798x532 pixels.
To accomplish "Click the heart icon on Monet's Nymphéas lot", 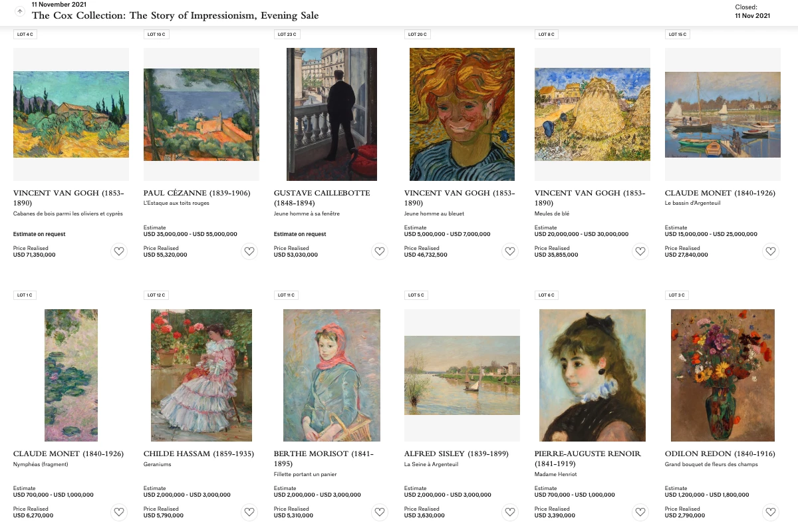I will pos(119,512).
